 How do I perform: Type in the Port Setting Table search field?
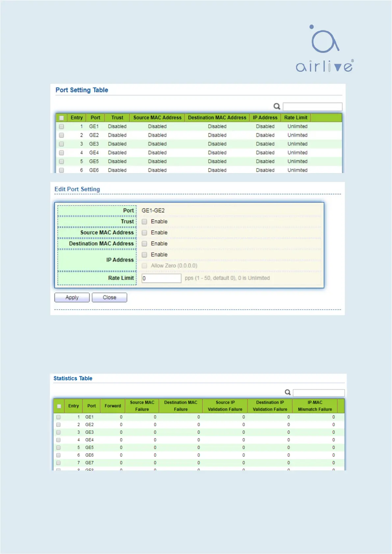tap(312, 107)
